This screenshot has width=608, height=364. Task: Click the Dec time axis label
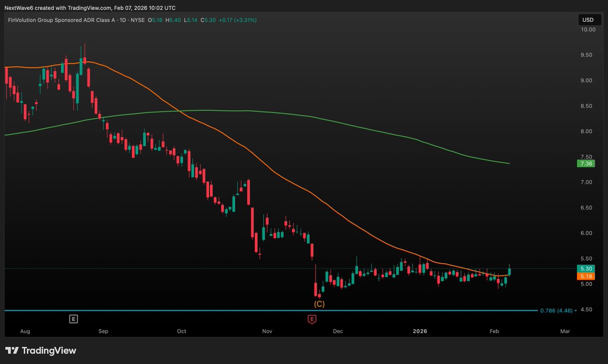(x=338, y=332)
